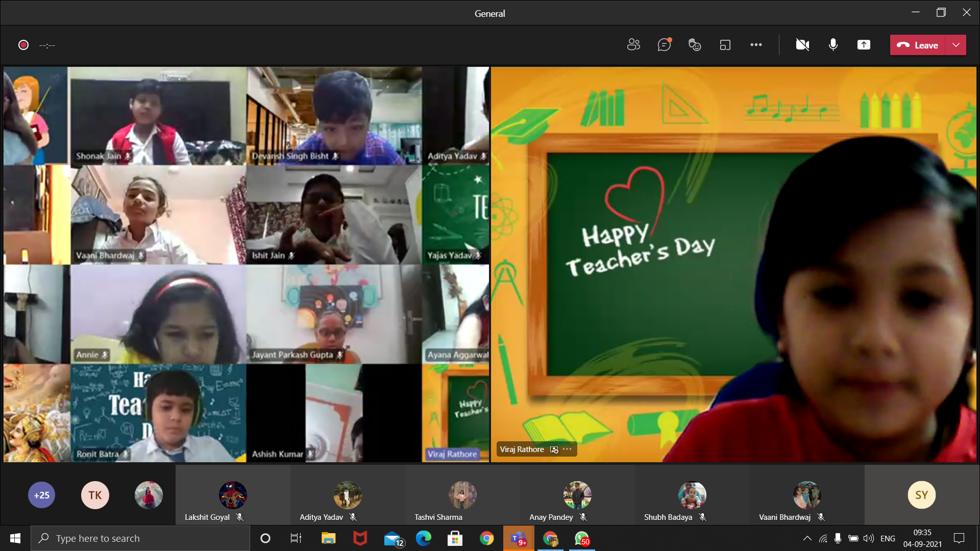Turn on the camera
Screen dimensions: 980x551
(x=802, y=45)
